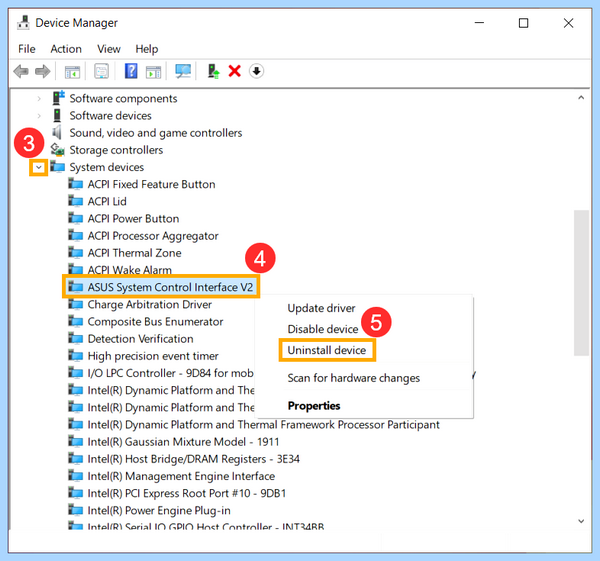Viewport: 600px width, 561px height.
Task: Click red X Uninstall device toolbar icon
Action: (235, 71)
